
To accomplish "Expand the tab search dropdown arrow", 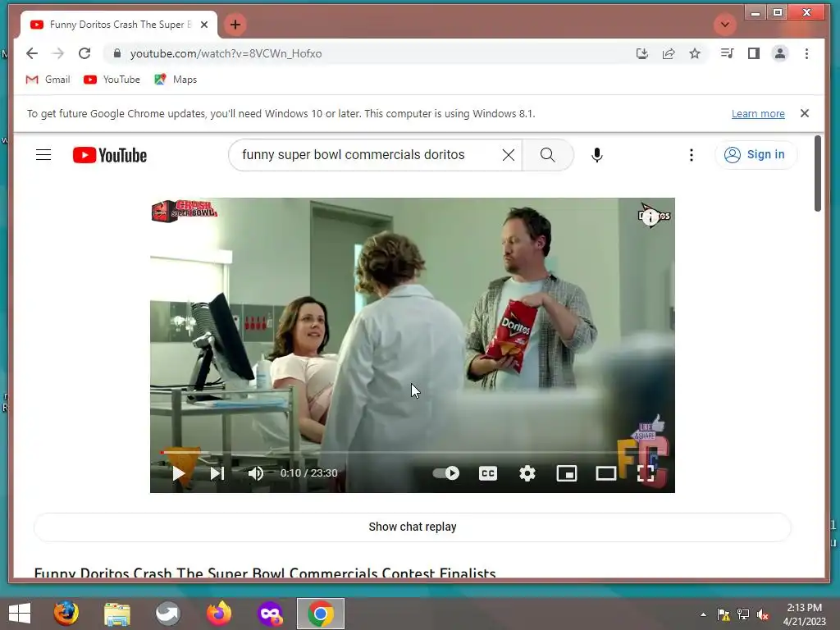I will pyautogui.click(x=725, y=25).
